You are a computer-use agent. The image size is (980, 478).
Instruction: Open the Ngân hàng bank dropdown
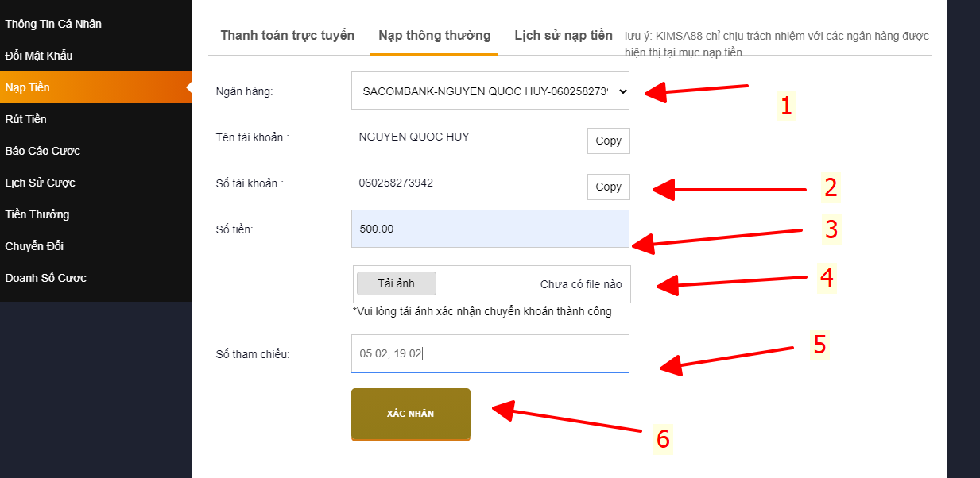(490, 91)
